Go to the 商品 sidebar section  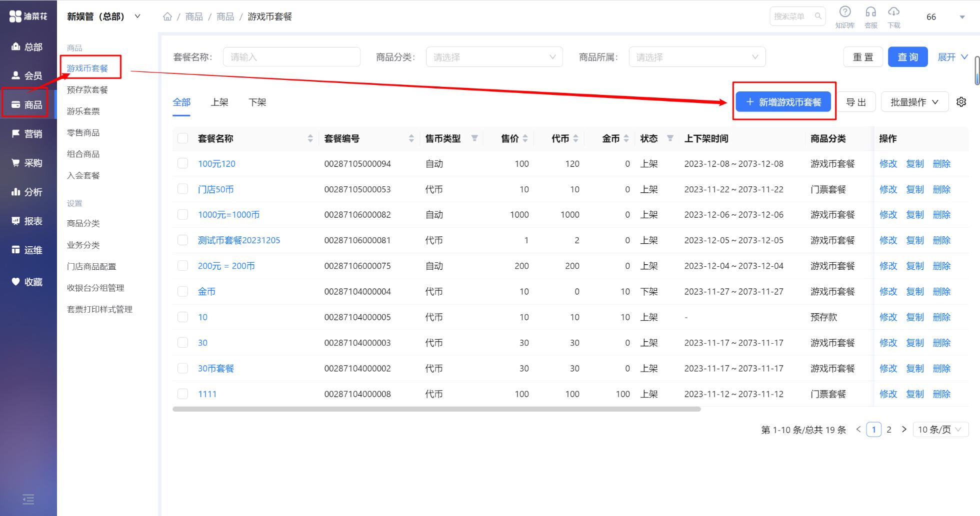pos(27,105)
